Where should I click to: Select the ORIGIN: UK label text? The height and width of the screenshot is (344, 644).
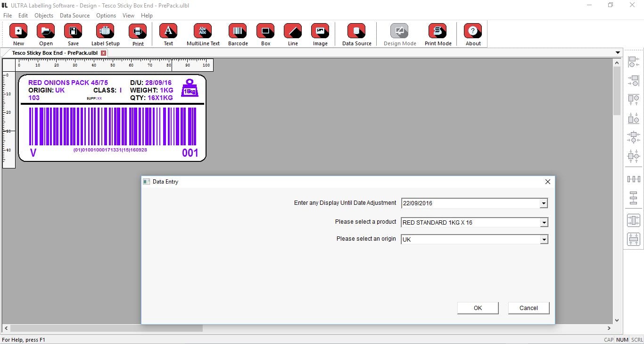click(x=47, y=90)
